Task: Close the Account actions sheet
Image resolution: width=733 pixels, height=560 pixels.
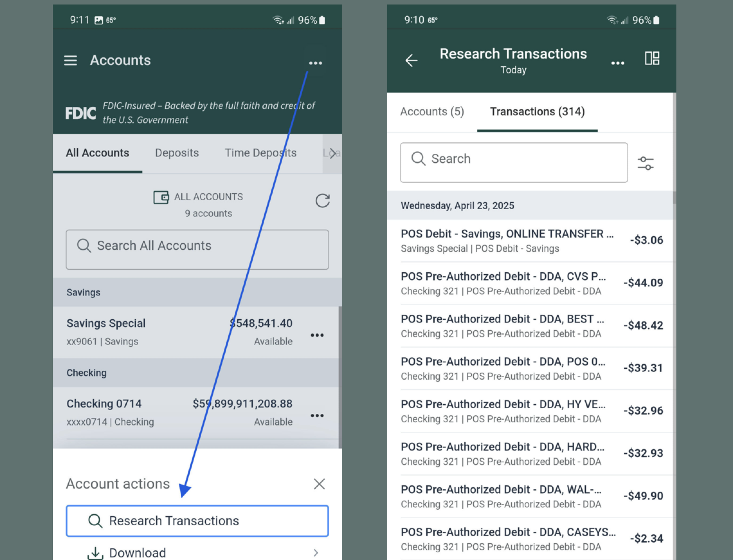Action: coord(319,484)
